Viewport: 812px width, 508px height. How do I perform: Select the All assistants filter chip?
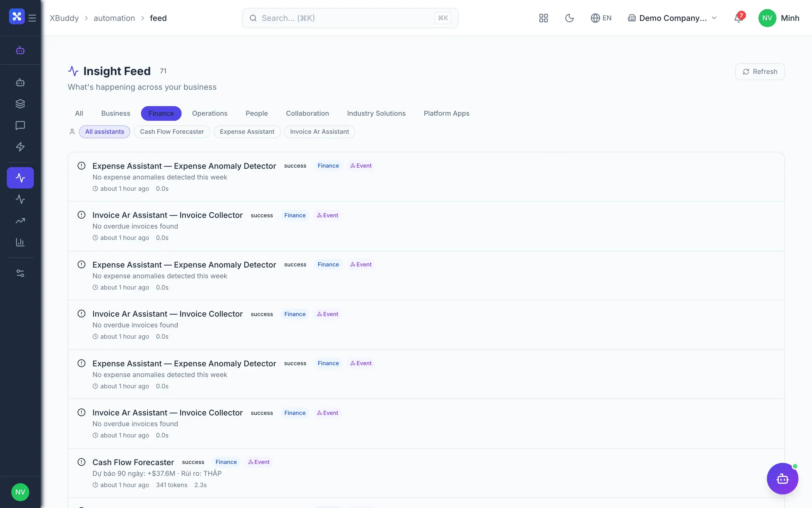coord(104,132)
